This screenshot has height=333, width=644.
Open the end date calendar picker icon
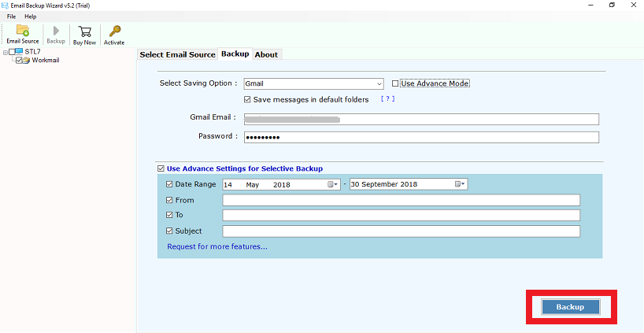460,184
